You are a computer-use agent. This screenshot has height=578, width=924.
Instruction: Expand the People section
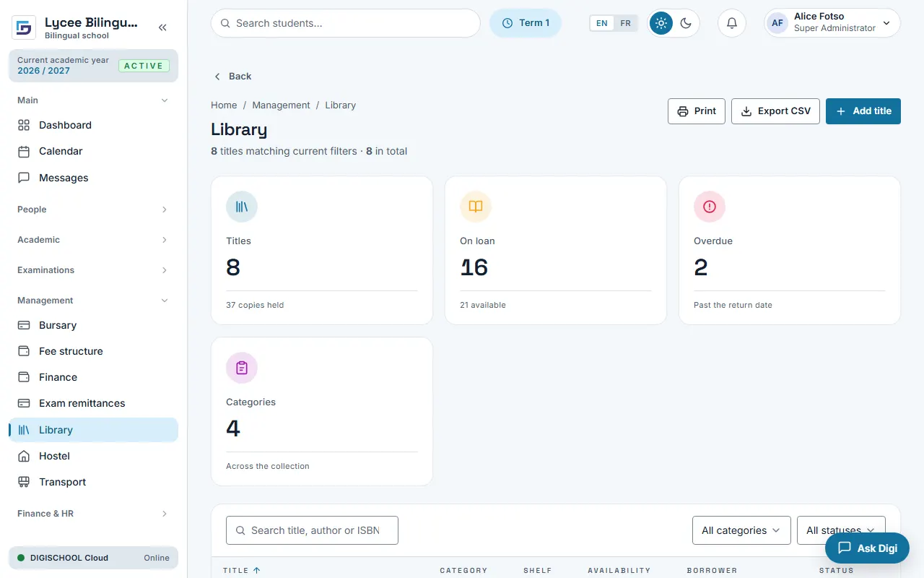pyautogui.click(x=93, y=210)
